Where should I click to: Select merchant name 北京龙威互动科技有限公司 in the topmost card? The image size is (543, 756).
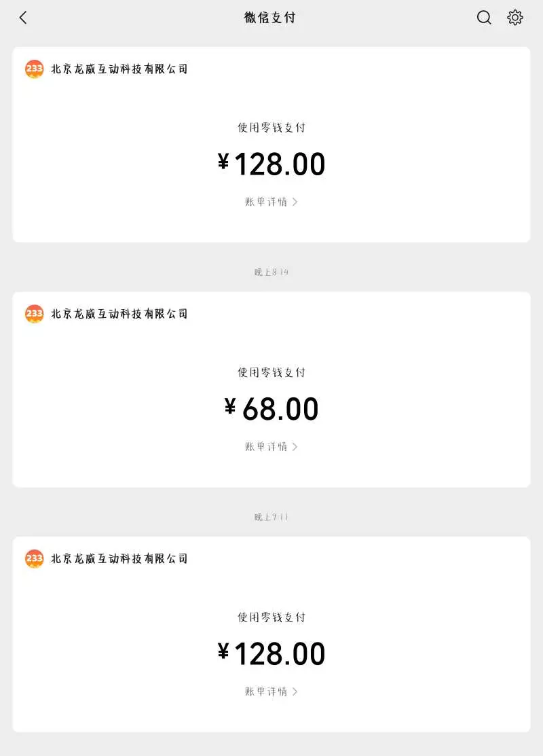pyautogui.click(x=119, y=69)
